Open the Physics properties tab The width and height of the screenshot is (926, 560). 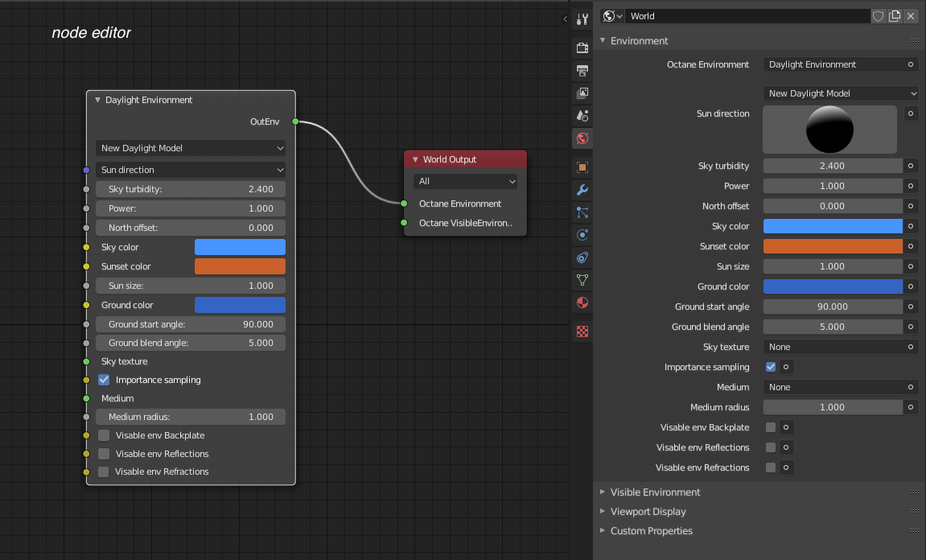[582, 236]
